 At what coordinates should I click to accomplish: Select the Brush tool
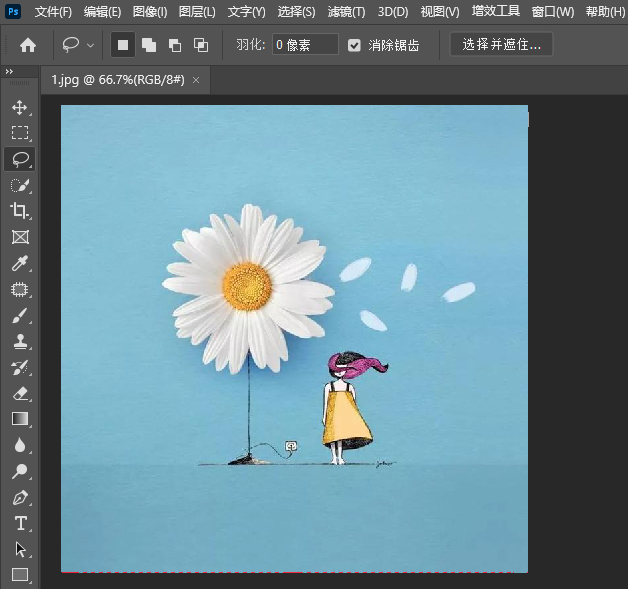click(x=20, y=316)
